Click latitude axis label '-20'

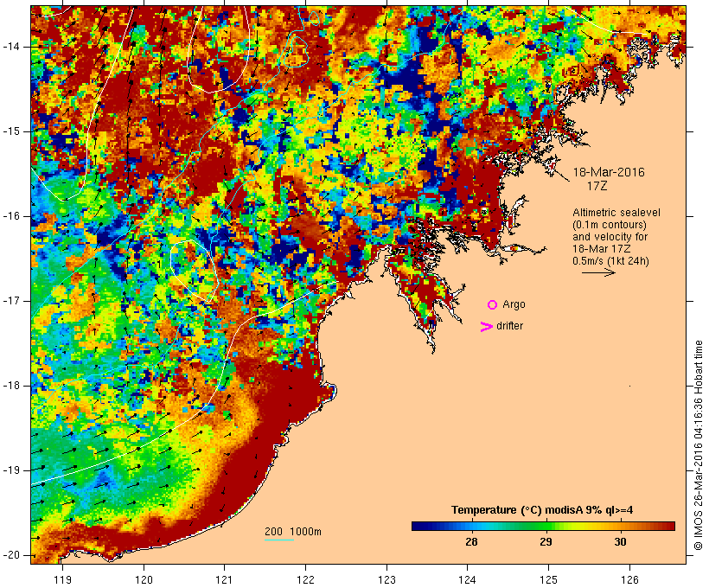pyautogui.click(x=11, y=555)
